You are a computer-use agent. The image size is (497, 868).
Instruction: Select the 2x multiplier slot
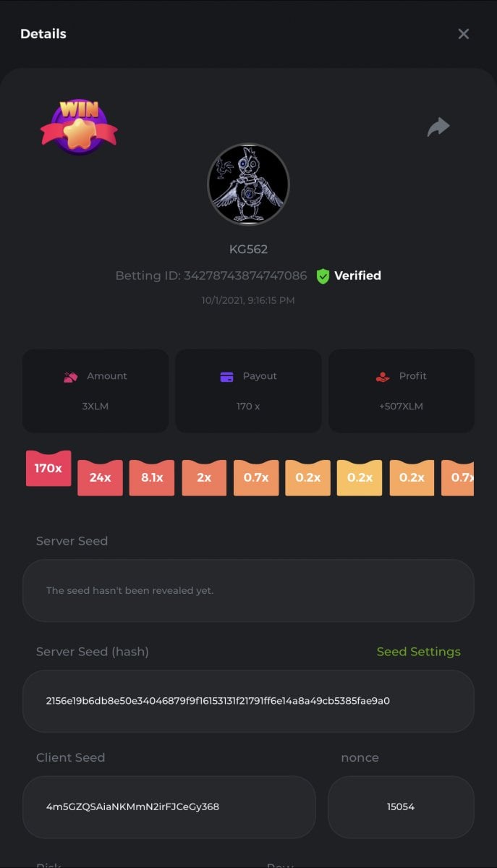point(204,477)
